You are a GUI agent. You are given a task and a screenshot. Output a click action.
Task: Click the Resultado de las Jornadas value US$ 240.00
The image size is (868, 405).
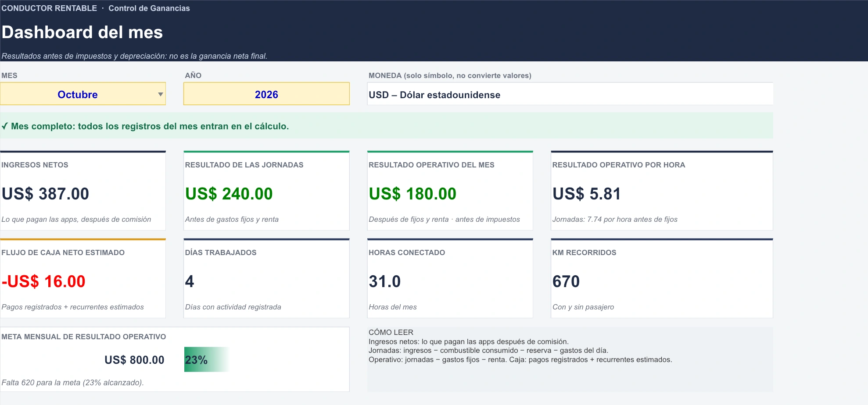pos(229,194)
